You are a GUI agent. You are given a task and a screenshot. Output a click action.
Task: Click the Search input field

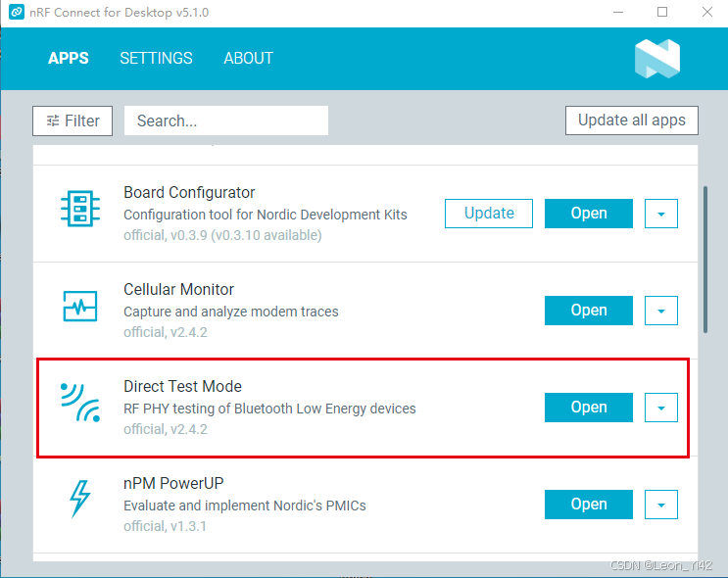226,120
